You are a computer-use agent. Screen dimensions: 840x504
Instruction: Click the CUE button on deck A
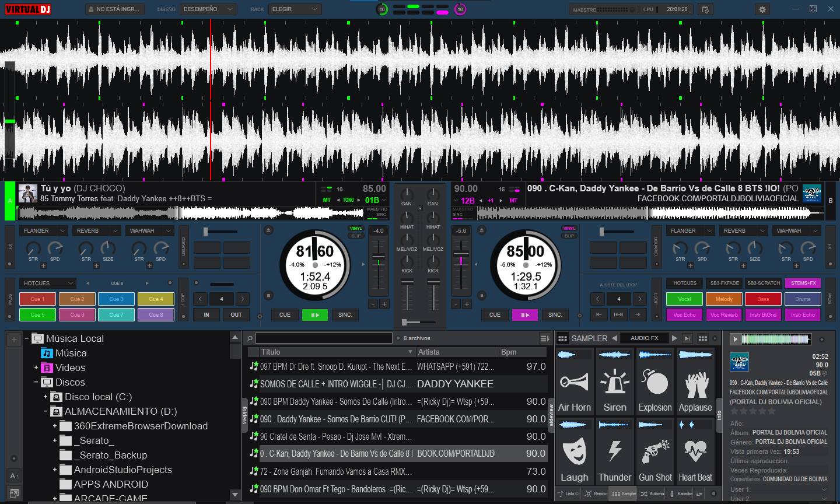(285, 315)
